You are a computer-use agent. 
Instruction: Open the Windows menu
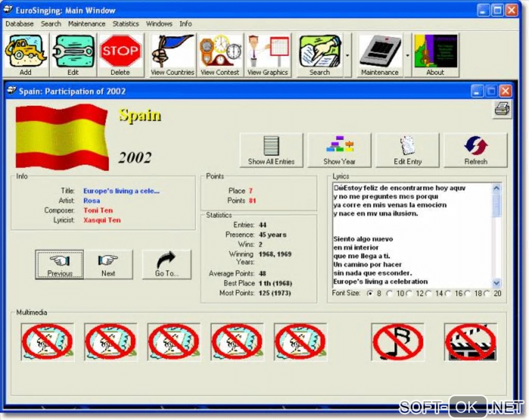point(159,24)
